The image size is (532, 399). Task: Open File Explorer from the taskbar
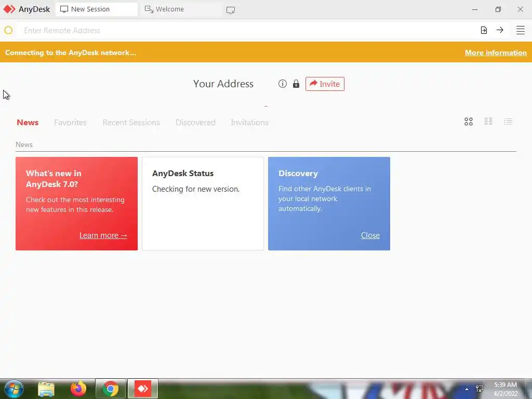[46, 389]
